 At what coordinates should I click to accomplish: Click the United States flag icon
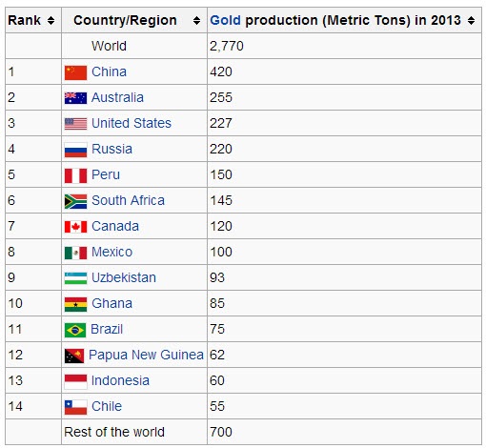pos(75,124)
